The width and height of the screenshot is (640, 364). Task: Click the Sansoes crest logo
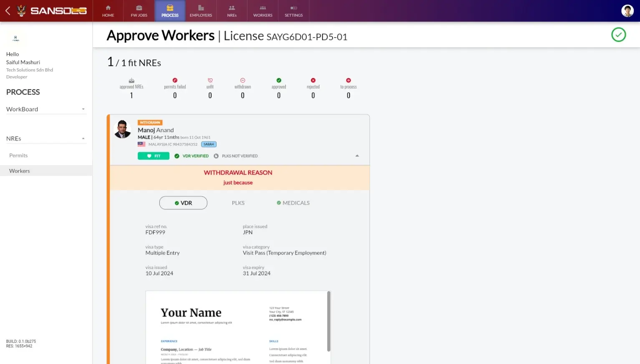[21, 10]
